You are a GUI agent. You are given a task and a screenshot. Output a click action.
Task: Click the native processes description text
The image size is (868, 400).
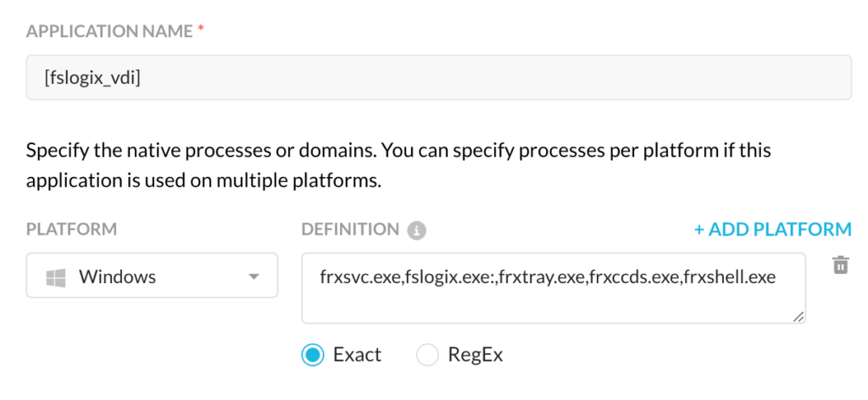[398, 165]
